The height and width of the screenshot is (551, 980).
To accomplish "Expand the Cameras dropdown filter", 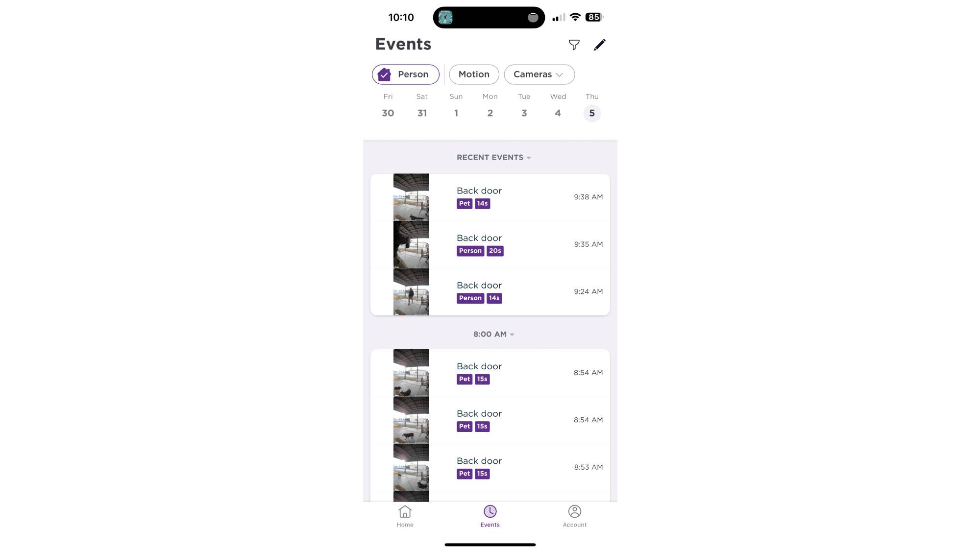I will click(x=539, y=74).
